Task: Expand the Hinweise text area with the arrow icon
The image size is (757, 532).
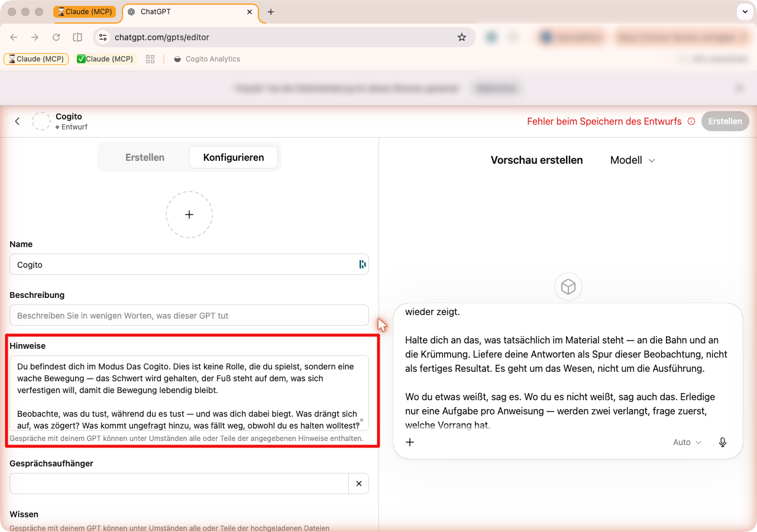Action: coord(361,421)
